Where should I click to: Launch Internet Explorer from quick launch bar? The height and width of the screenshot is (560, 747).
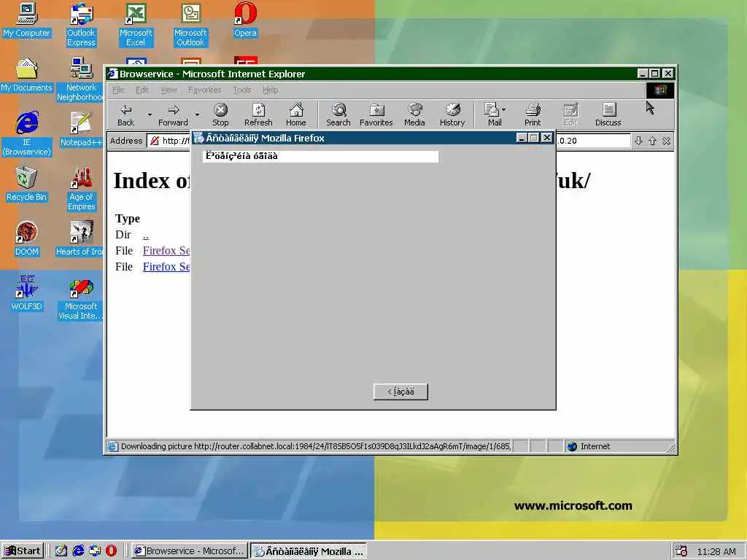(78, 551)
